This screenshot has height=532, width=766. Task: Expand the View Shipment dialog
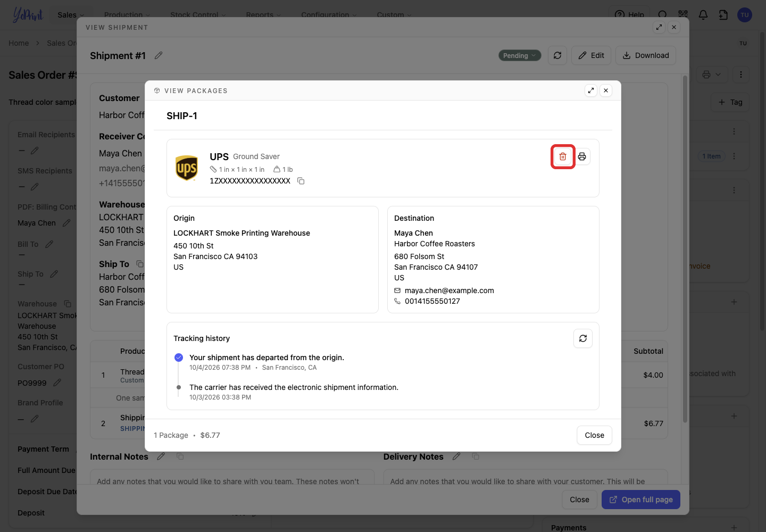[659, 27]
